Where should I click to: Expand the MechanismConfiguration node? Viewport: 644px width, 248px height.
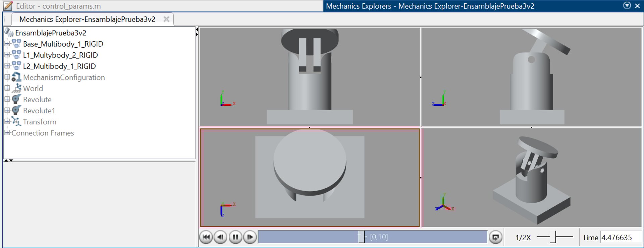pos(7,77)
